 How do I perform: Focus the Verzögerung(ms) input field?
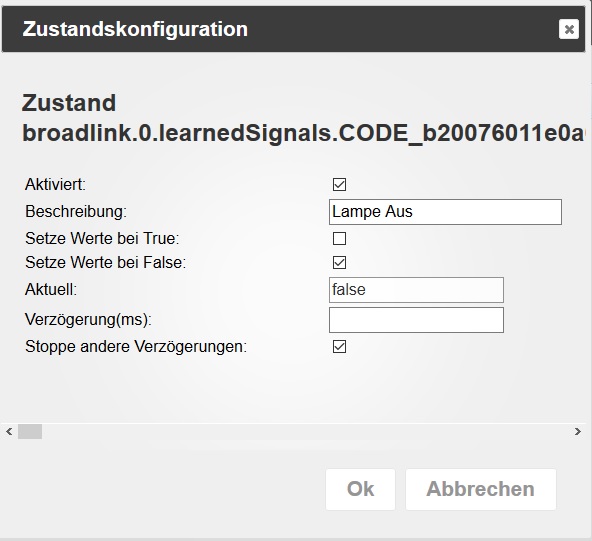tap(416, 320)
